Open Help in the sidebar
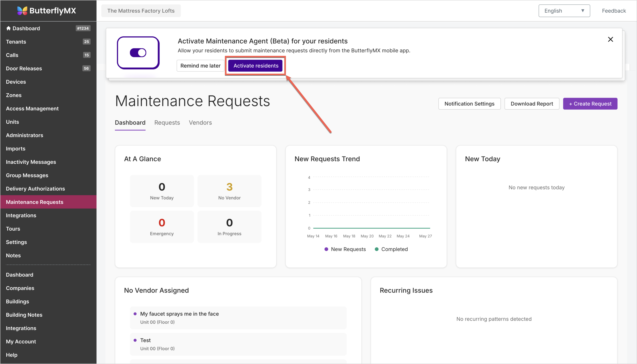This screenshot has width=637, height=364. pyautogui.click(x=48, y=355)
